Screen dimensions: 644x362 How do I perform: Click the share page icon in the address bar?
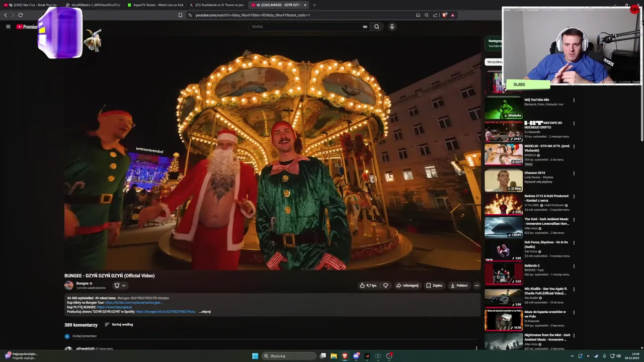(435, 15)
